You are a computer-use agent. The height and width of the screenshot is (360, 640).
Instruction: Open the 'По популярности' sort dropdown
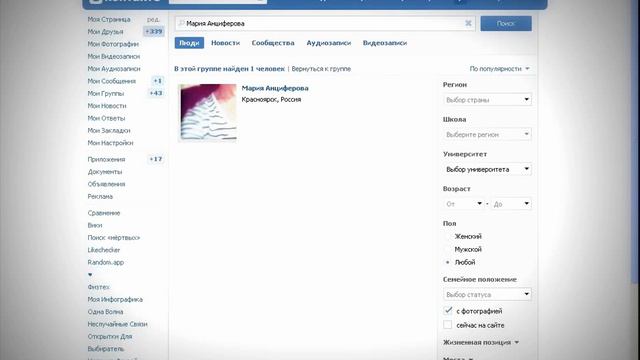click(x=500, y=69)
